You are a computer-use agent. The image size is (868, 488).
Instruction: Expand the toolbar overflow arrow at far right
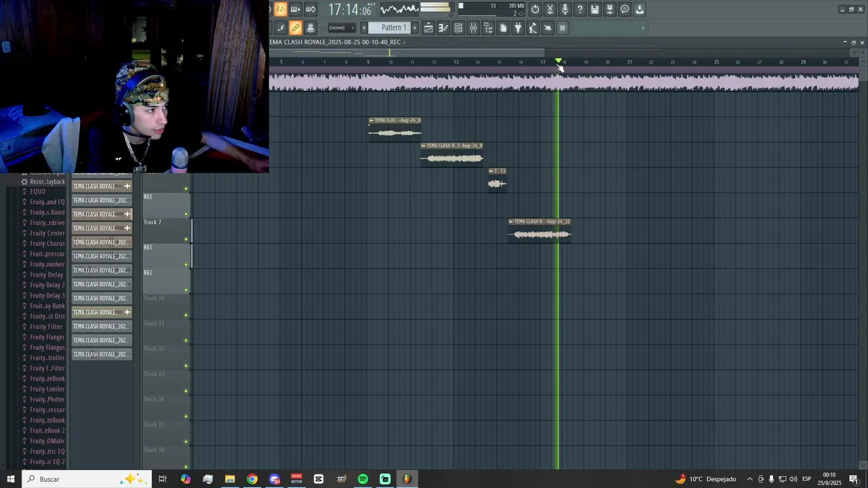coord(643,28)
